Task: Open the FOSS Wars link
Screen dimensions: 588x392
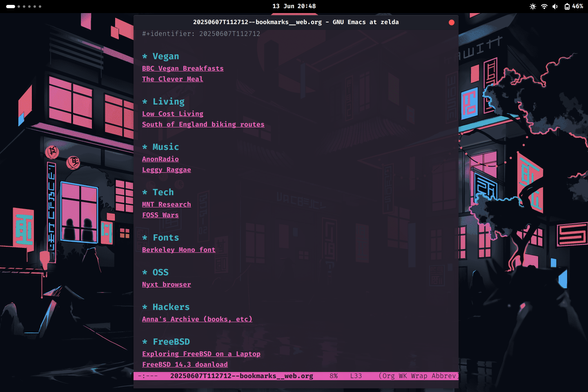Action: (x=160, y=215)
